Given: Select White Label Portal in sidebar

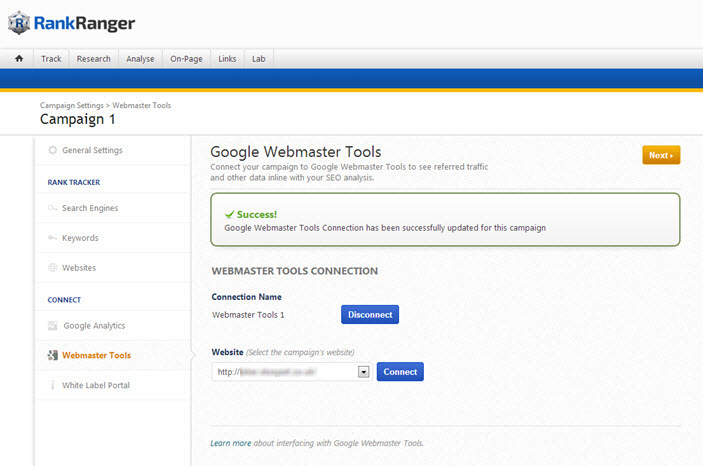Looking at the screenshot, I should point(96,385).
